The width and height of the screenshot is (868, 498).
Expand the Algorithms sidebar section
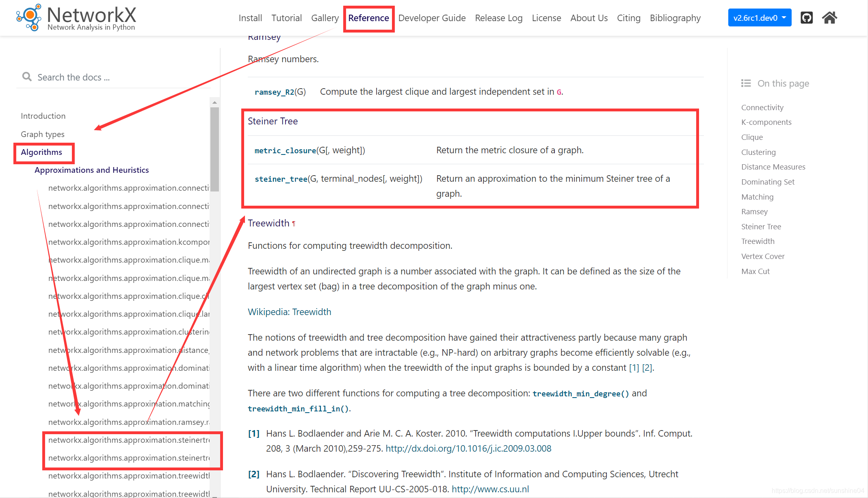[x=41, y=152]
